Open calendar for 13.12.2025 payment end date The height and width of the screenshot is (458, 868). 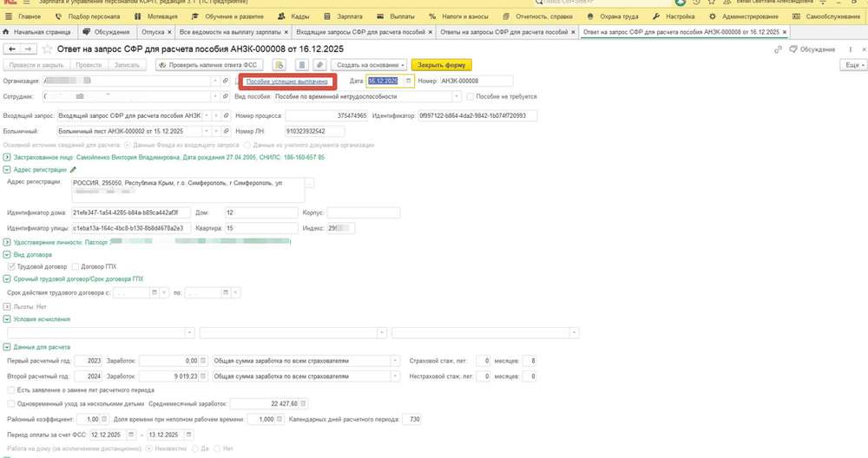coord(188,435)
